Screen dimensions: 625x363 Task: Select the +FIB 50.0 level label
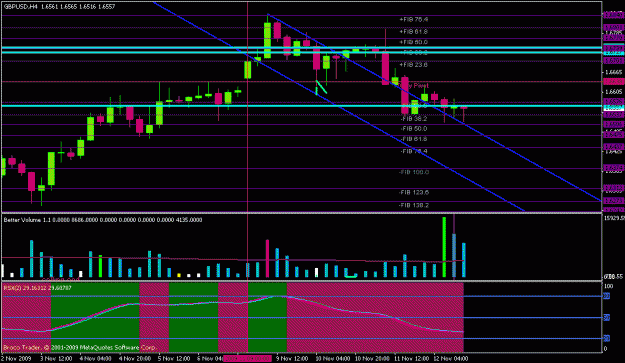coord(413,42)
